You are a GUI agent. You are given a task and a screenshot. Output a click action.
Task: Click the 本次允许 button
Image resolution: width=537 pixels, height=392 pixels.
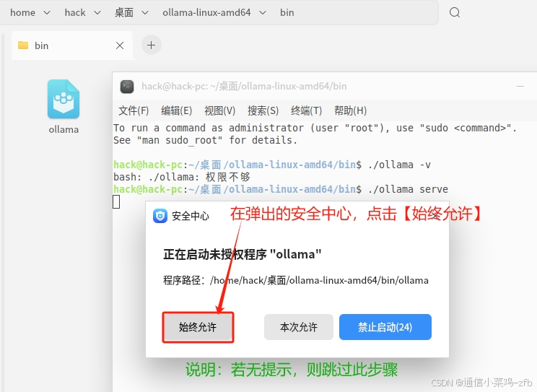point(299,327)
